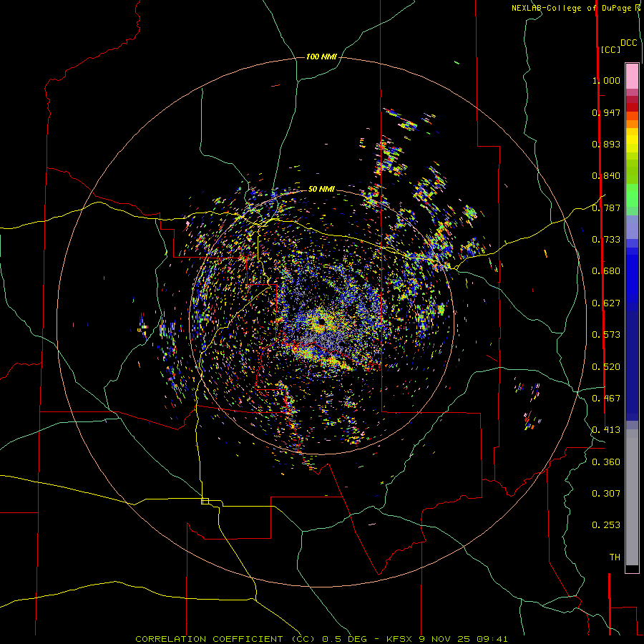Click the light pink segment of the color bar

tap(632, 76)
